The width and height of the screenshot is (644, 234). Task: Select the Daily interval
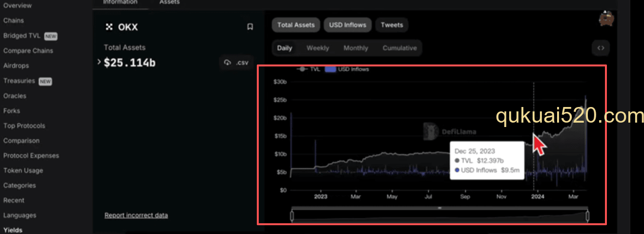[285, 48]
